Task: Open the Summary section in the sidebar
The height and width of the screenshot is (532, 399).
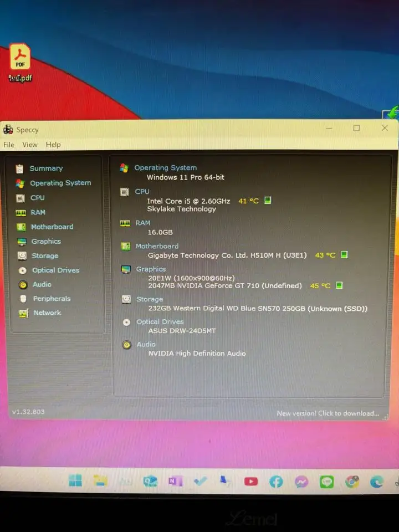Action: [46, 168]
